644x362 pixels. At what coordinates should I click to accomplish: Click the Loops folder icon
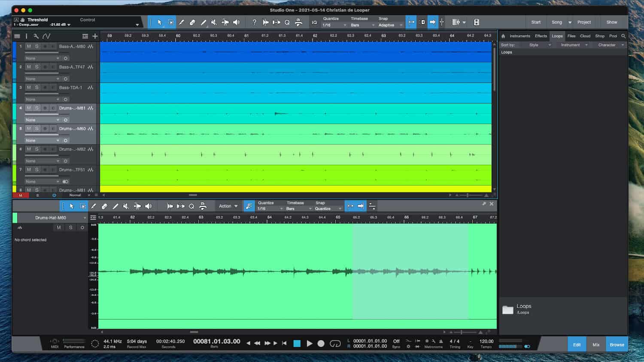(508, 310)
